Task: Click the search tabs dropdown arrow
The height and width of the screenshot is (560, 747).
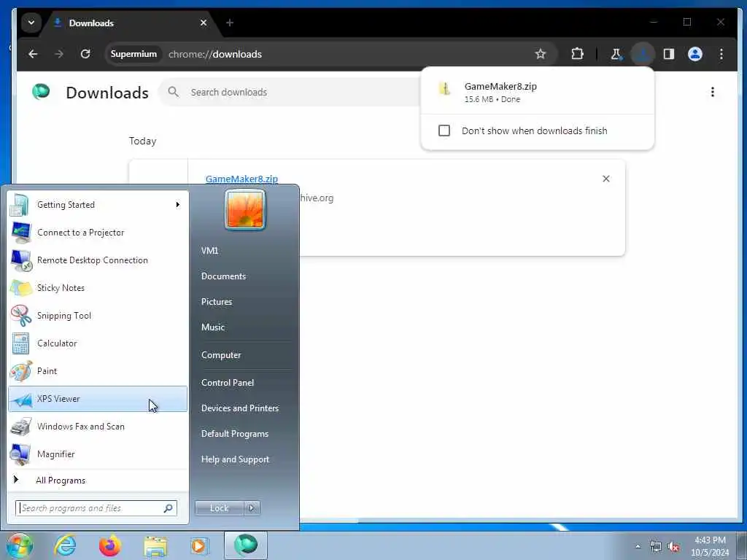Action: pos(31,23)
